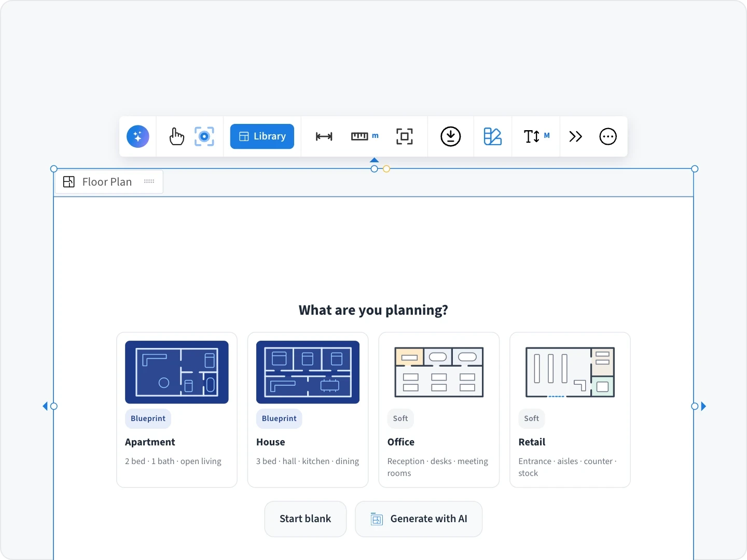
Task: Click the top-center blue circle handle
Action: [x=375, y=169]
